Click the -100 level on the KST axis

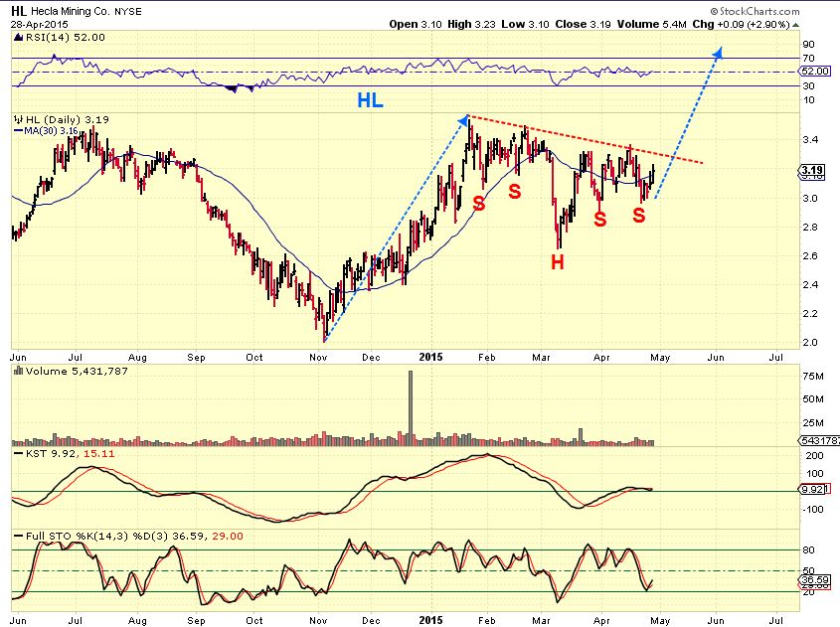[813, 509]
